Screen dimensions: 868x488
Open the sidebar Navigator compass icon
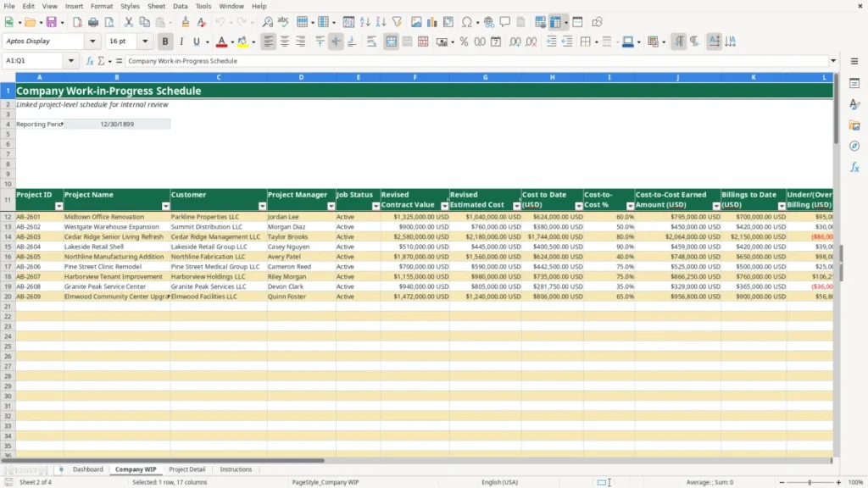click(854, 146)
